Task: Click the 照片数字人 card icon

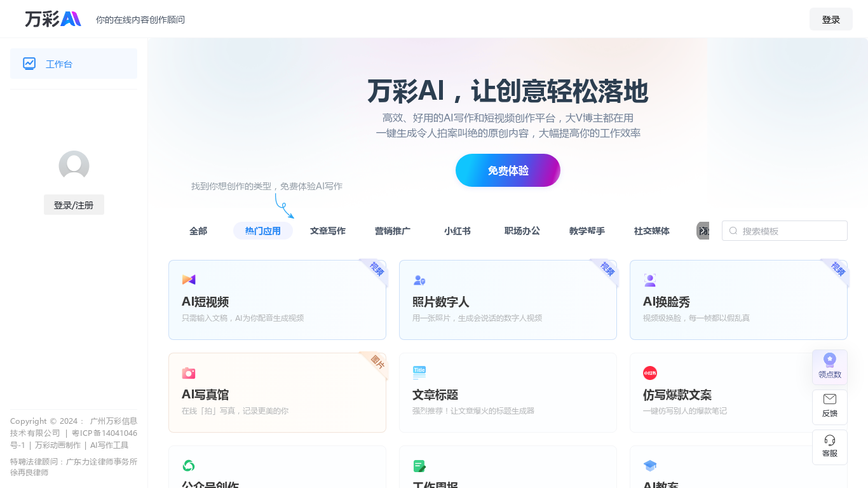Action: point(419,280)
